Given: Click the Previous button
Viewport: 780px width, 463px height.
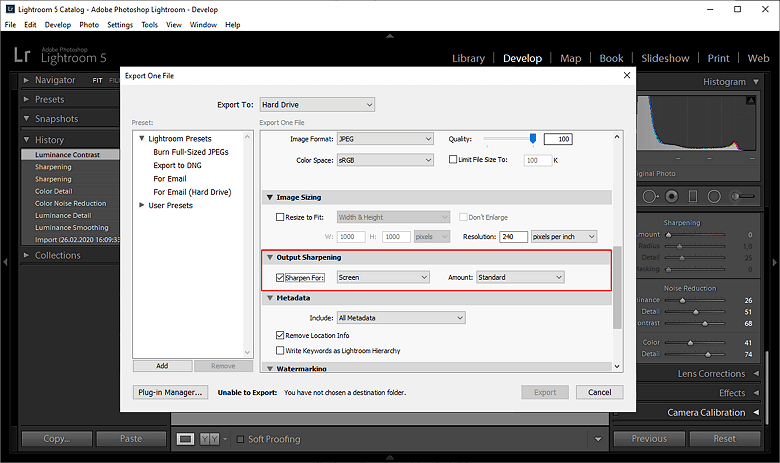Looking at the screenshot, I should coord(649,439).
